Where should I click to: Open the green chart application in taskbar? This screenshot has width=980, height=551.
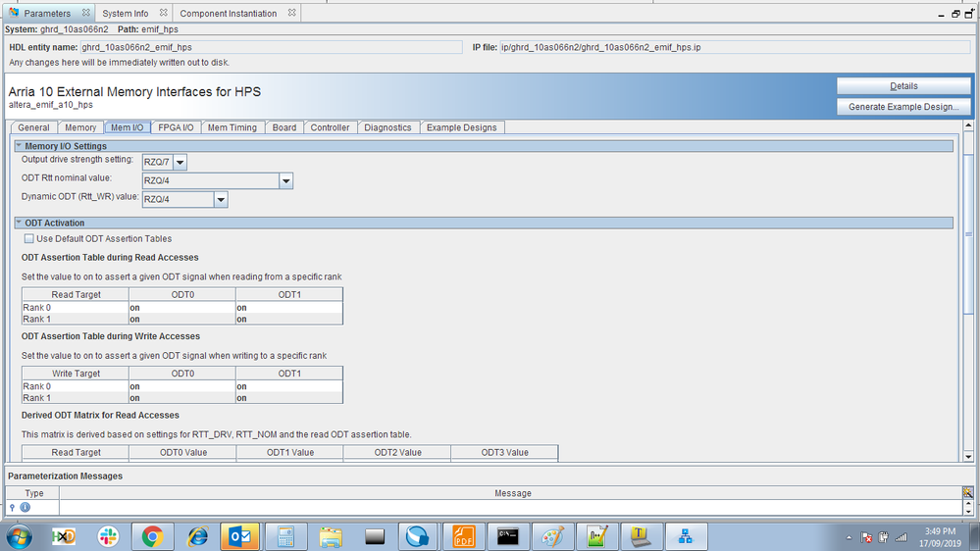pos(596,536)
